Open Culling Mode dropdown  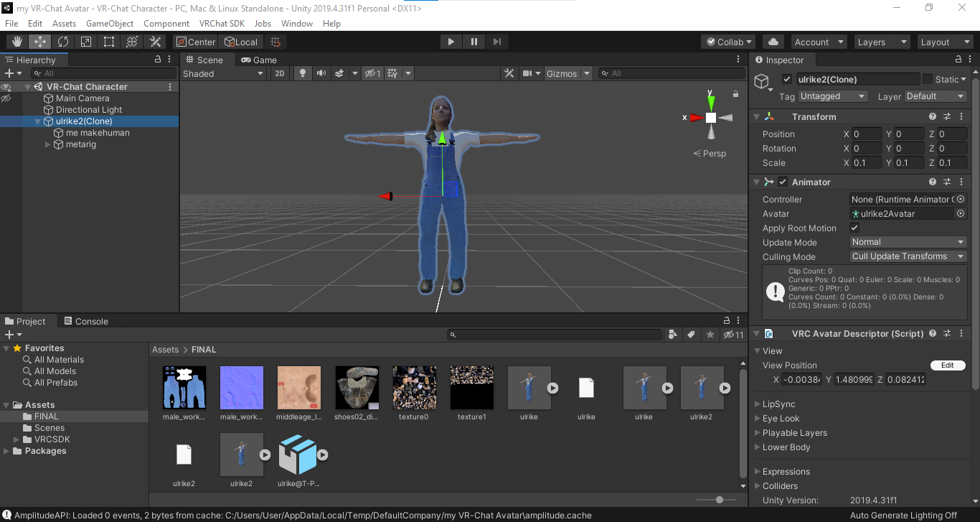pyautogui.click(x=908, y=256)
